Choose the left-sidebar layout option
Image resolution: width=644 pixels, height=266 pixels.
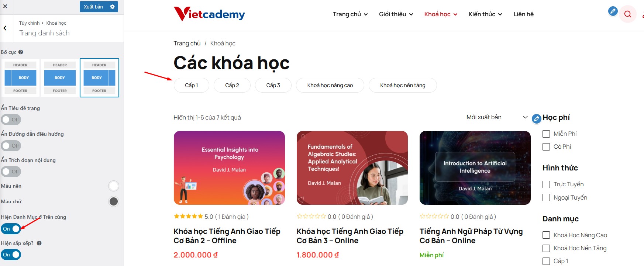tap(20, 78)
